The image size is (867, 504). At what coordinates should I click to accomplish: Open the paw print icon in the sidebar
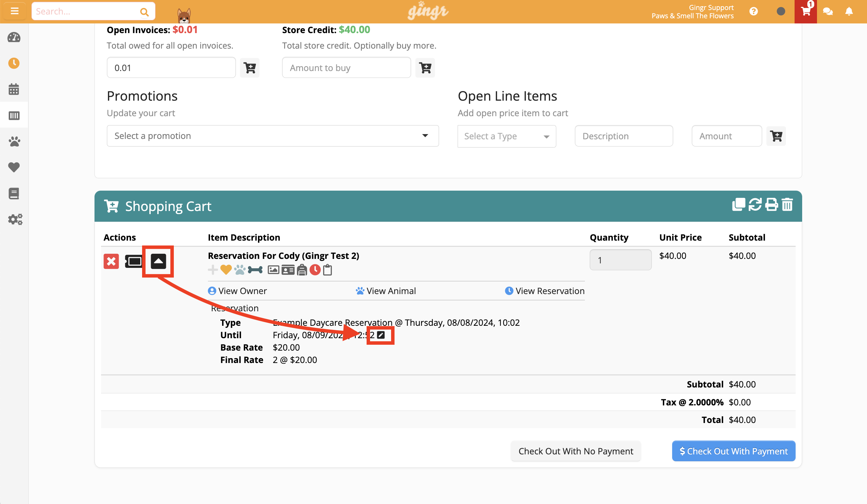[14, 141]
